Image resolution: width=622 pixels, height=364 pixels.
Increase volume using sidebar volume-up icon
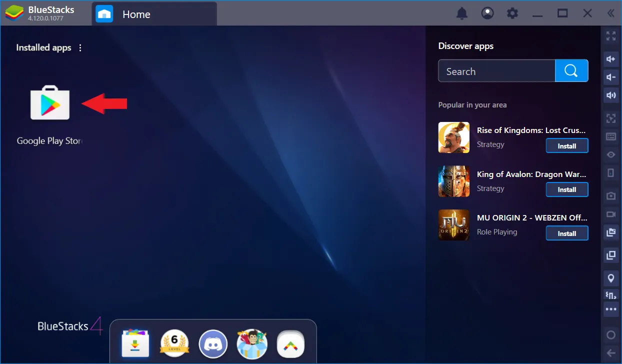tap(610, 59)
